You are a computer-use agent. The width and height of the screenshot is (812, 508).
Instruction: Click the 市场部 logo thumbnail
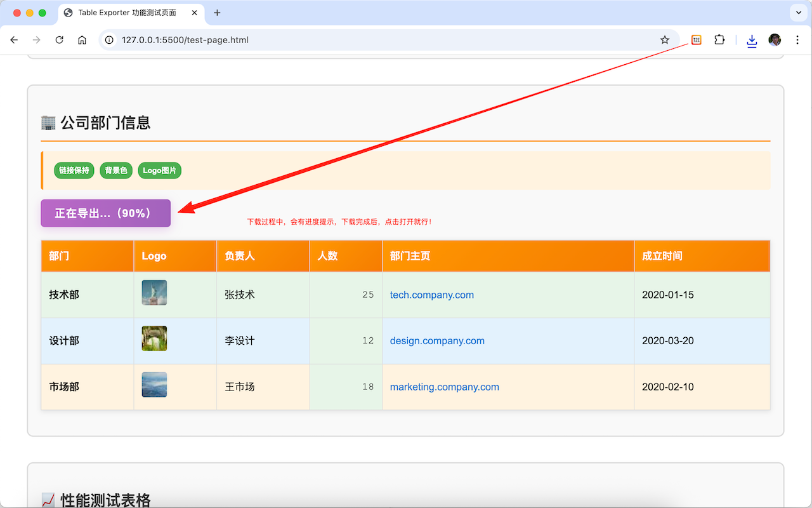pyautogui.click(x=154, y=385)
